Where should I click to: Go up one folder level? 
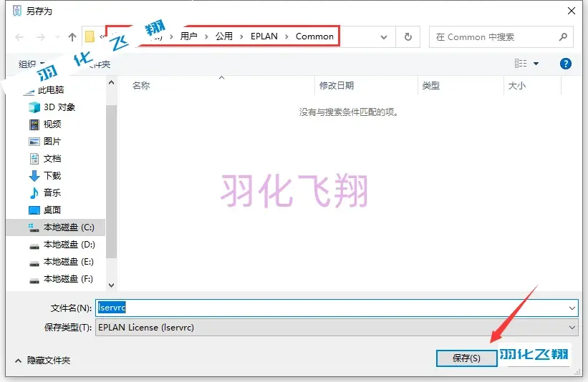click(x=72, y=36)
